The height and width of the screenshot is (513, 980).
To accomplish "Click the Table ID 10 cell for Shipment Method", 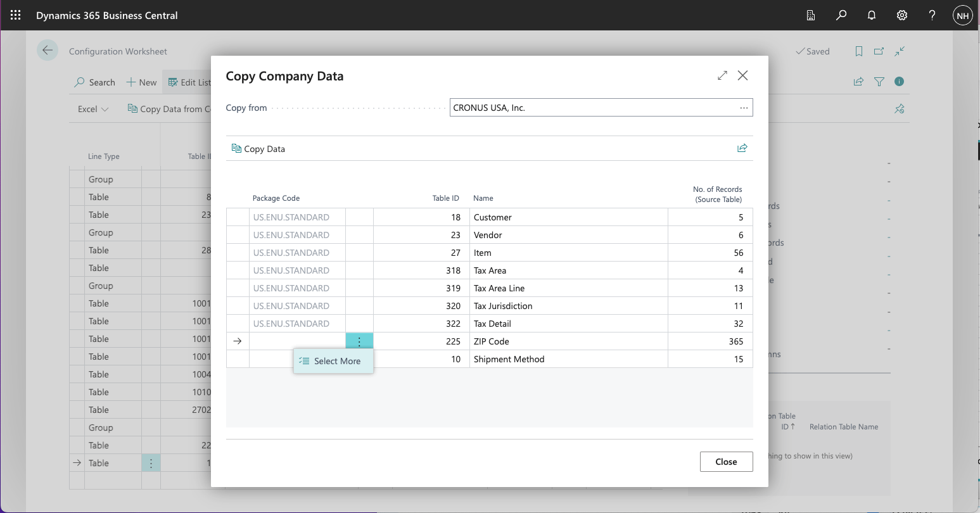I will click(x=421, y=359).
